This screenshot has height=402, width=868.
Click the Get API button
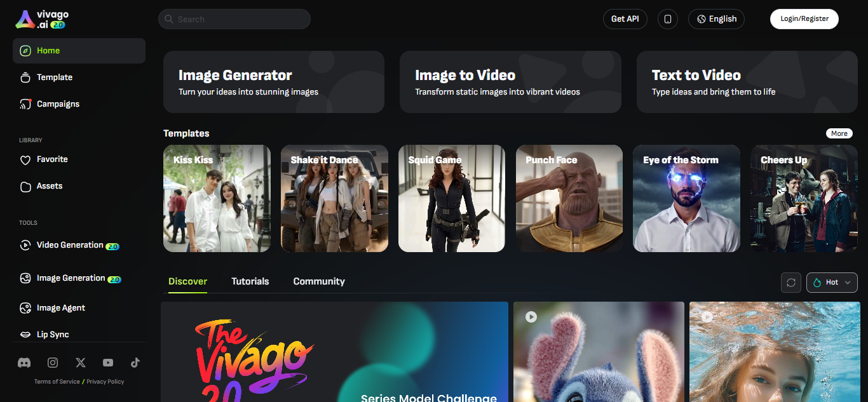click(x=625, y=19)
